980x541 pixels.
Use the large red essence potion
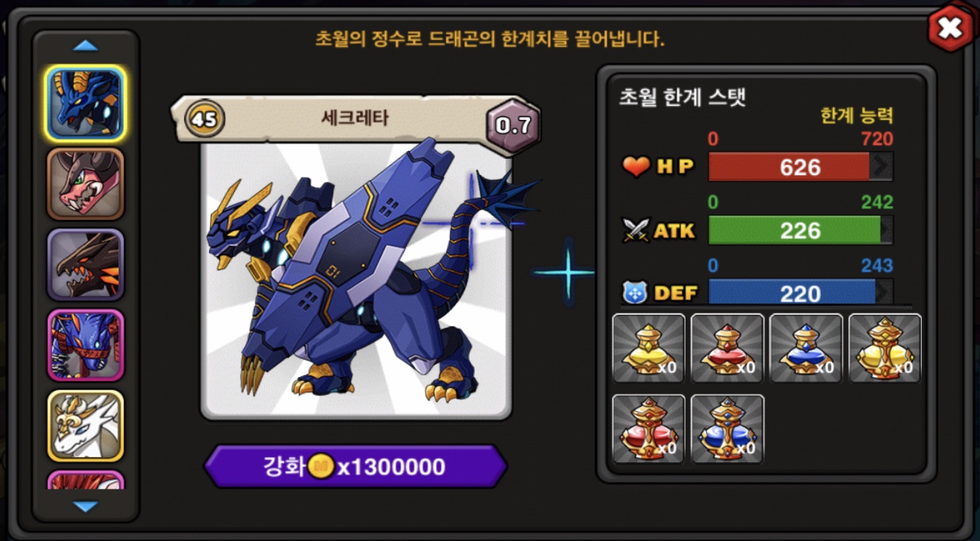pyautogui.click(x=649, y=429)
